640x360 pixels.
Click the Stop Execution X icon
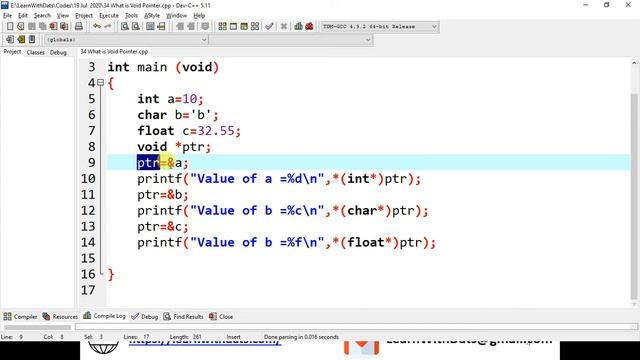click(284, 27)
